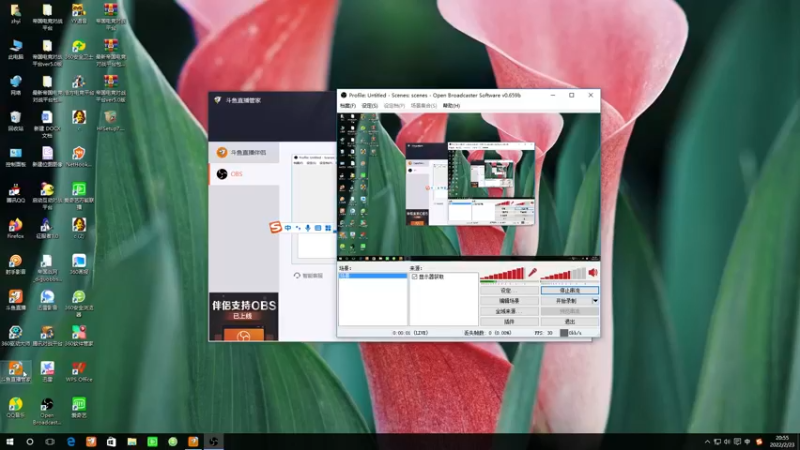Open the Firefox desktop icon
This screenshot has width=800, height=450.
tap(15, 229)
